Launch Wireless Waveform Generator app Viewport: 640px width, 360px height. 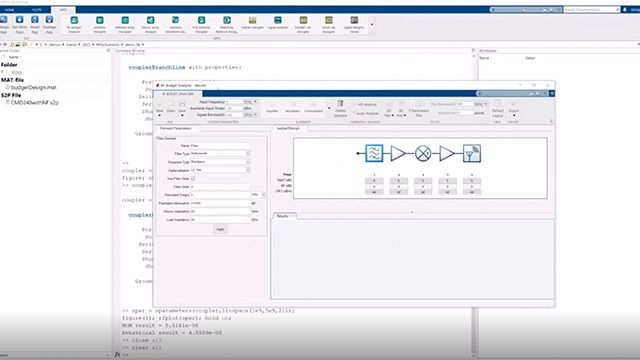[x=176, y=24]
